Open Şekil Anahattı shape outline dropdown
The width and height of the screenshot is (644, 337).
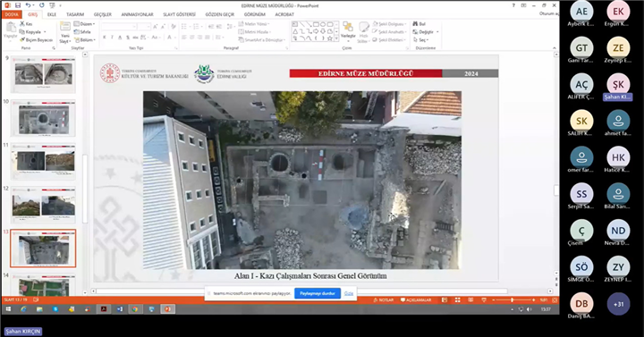[x=389, y=31]
